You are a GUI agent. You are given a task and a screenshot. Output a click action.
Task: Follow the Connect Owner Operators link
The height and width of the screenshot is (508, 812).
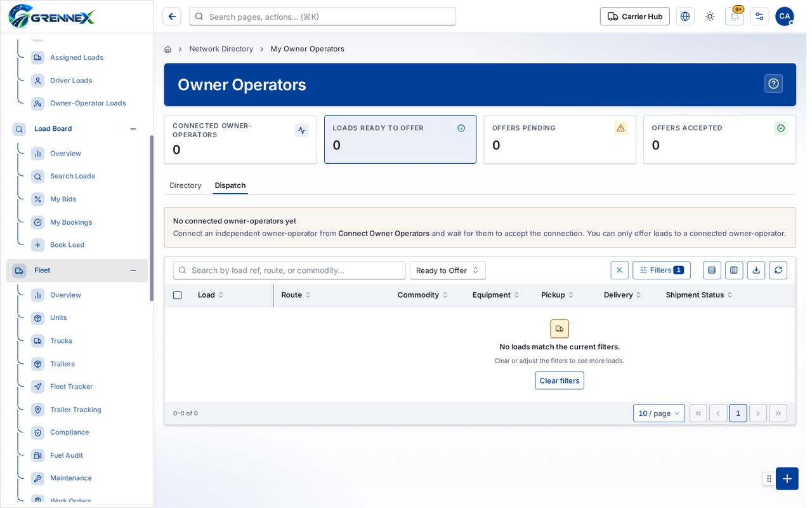click(x=384, y=234)
